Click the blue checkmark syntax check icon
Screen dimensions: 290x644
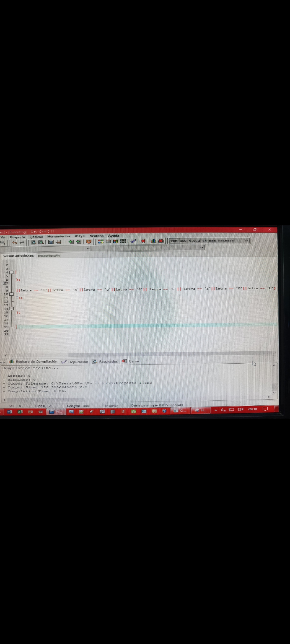click(133, 241)
